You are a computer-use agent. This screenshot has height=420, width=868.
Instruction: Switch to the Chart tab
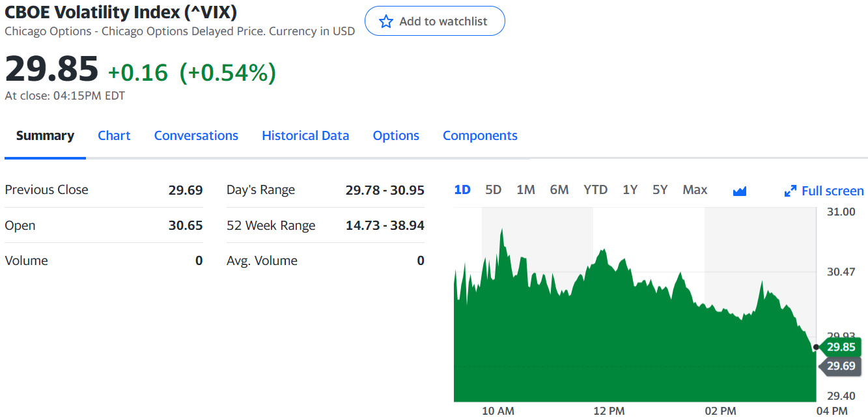[114, 135]
